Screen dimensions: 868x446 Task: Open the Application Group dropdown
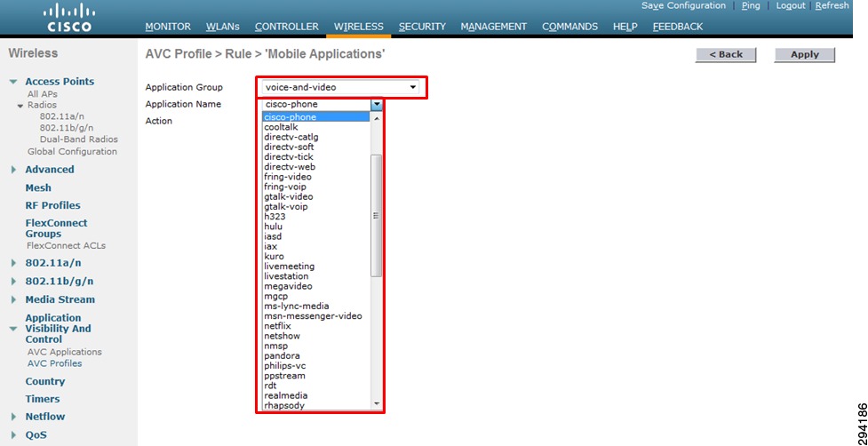(340, 87)
